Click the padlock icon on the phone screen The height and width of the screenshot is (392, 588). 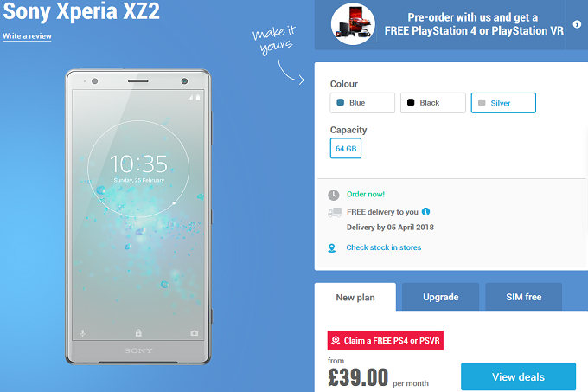coord(138,333)
